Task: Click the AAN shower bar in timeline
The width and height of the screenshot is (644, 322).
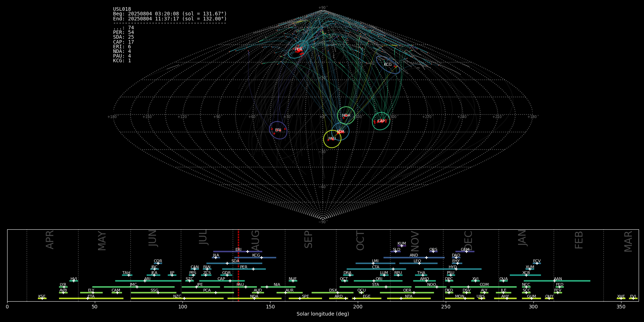Action: (x=557, y=281)
